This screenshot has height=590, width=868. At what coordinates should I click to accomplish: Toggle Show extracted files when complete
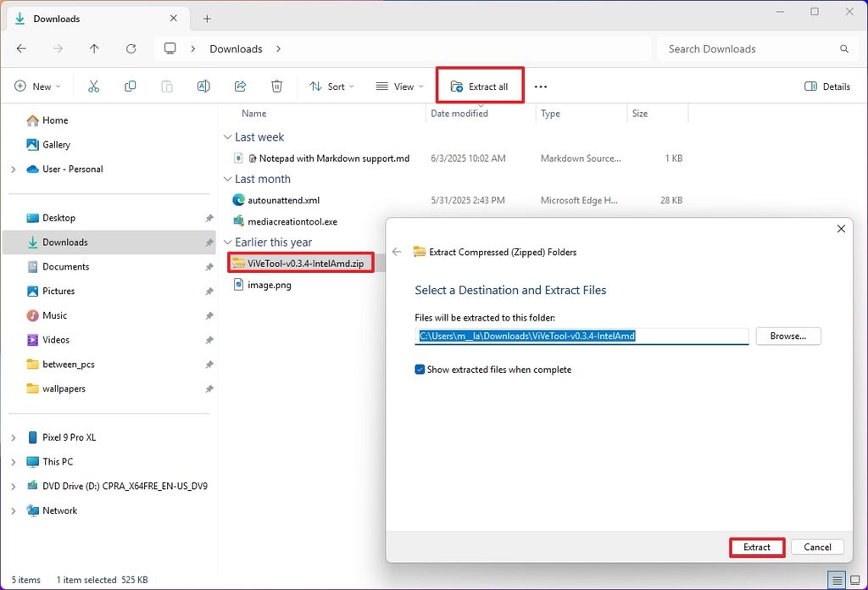tap(420, 369)
